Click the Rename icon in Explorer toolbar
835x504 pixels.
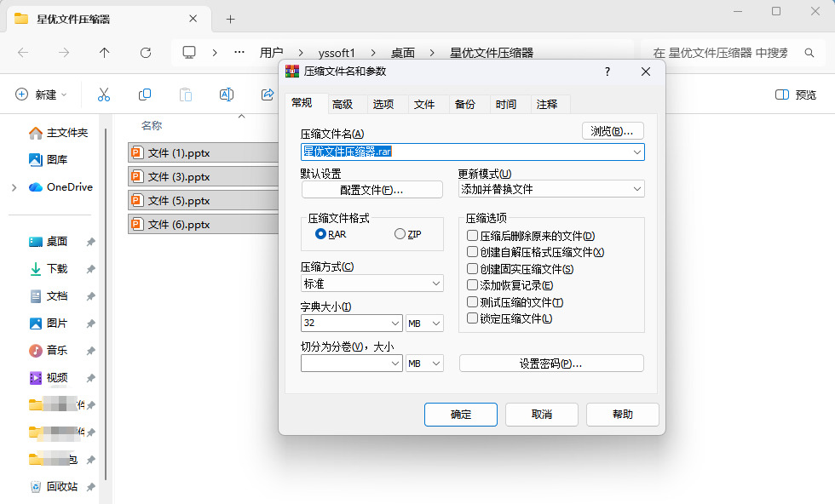click(x=227, y=94)
